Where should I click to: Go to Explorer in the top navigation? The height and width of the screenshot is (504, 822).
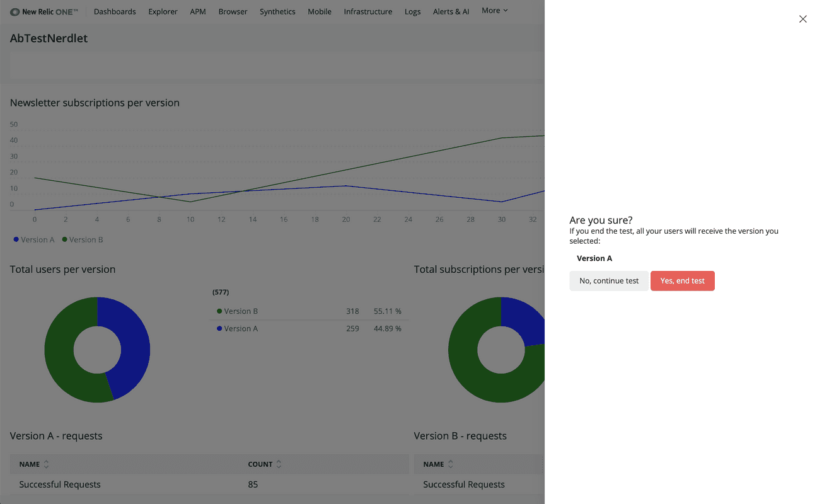[x=163, y=11]
